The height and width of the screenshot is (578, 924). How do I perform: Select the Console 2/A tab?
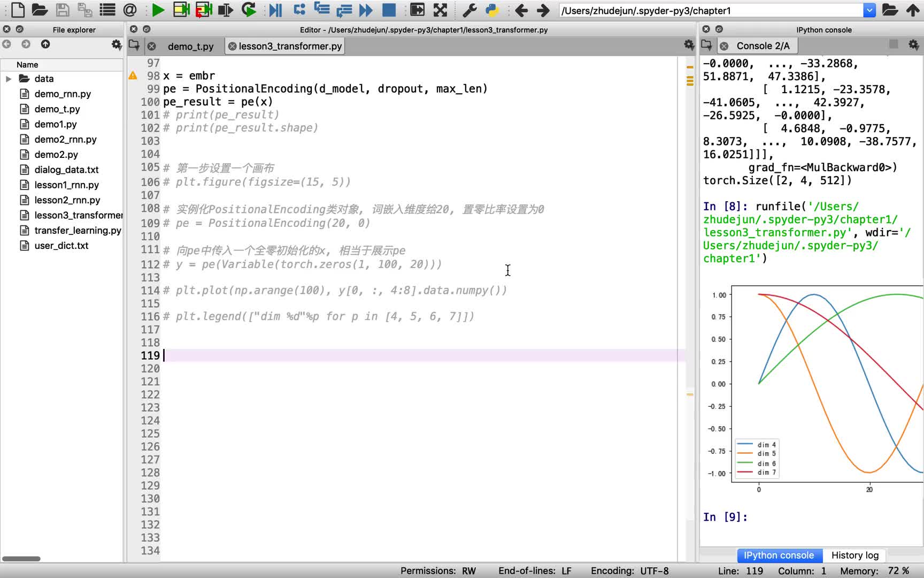tap(763, 45)
